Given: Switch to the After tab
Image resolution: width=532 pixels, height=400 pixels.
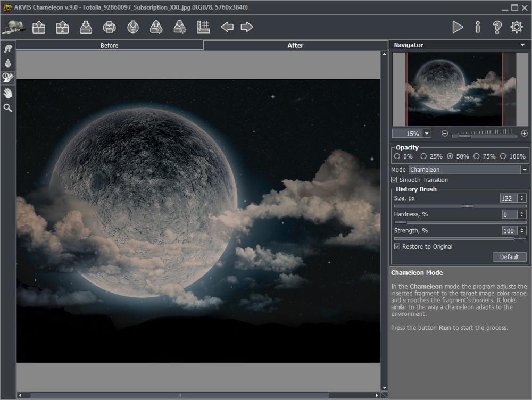Looking at the screenshot, I should click(x=295, y=46).
